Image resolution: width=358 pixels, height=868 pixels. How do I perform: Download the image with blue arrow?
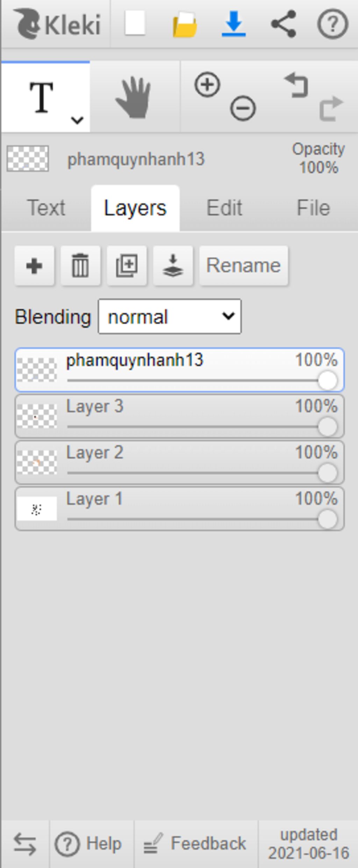coord(234,24)
